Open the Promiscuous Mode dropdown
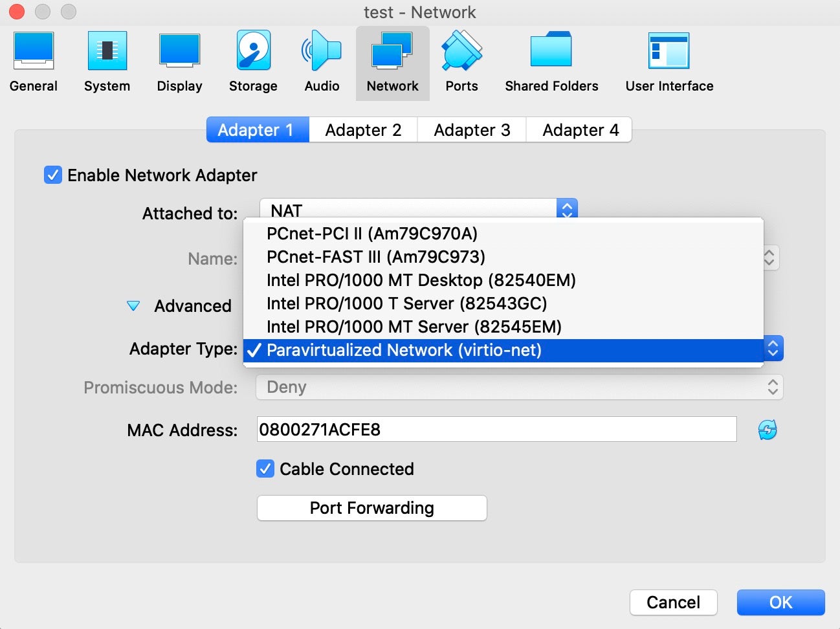Screen dimensions: 840x629 pos(519,387)
